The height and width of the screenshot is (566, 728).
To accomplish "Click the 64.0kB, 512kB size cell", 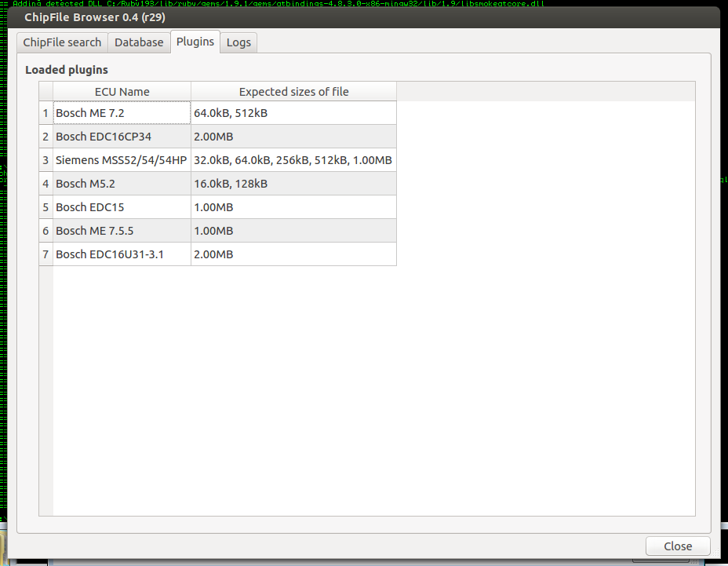I will (294, 113).
